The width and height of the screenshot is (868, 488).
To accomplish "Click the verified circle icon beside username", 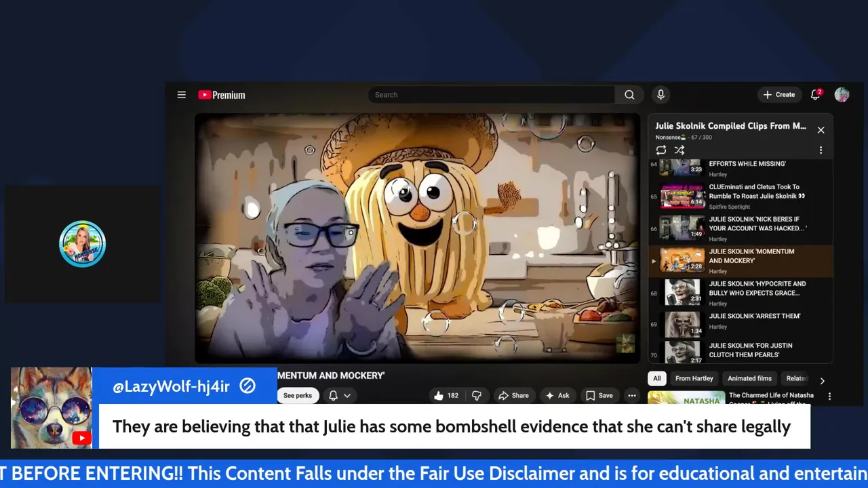I will 248,386.
